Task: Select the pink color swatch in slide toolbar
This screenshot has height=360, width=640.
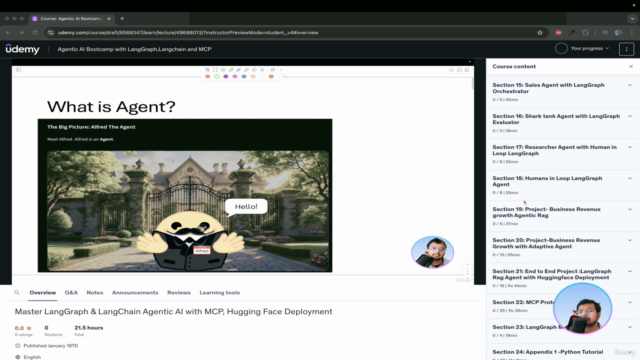Action: [x=235, y=76]
